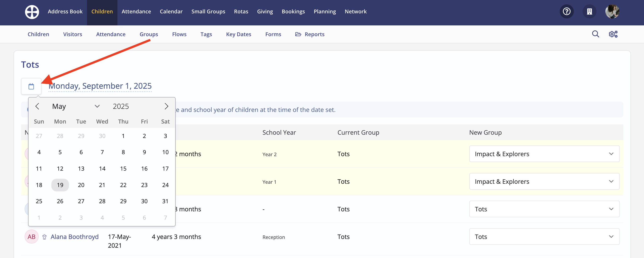The height and width of the screenshot is (258, 644).
Task: Go to next month in calendar
Action: (166, 106)
